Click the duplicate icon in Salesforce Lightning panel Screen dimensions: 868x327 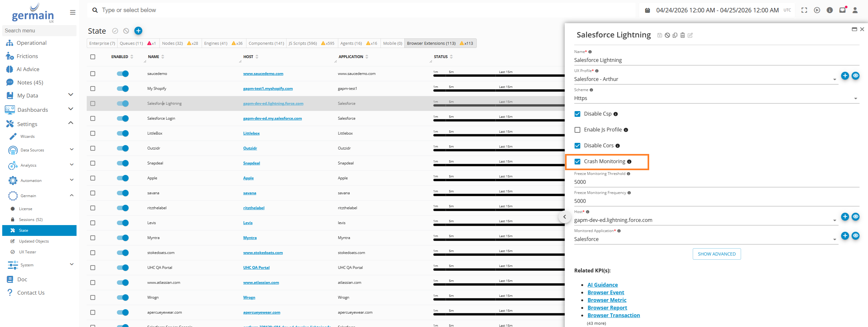pos(675,35)
